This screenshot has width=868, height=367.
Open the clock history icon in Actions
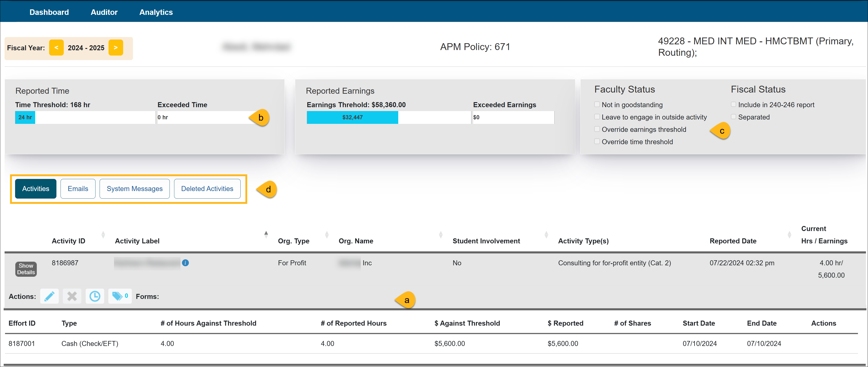[x=95, y=296]
